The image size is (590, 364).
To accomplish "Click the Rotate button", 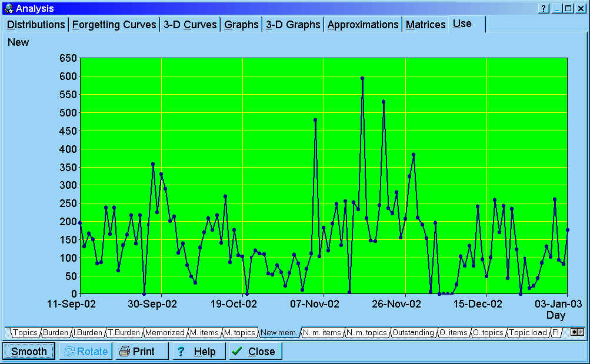I will point(86,351).
